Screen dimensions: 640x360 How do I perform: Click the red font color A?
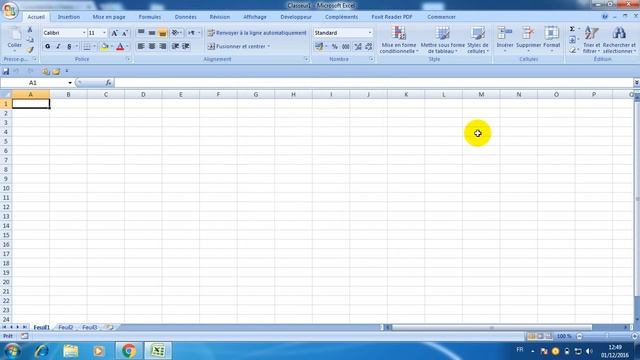point(120,47)
